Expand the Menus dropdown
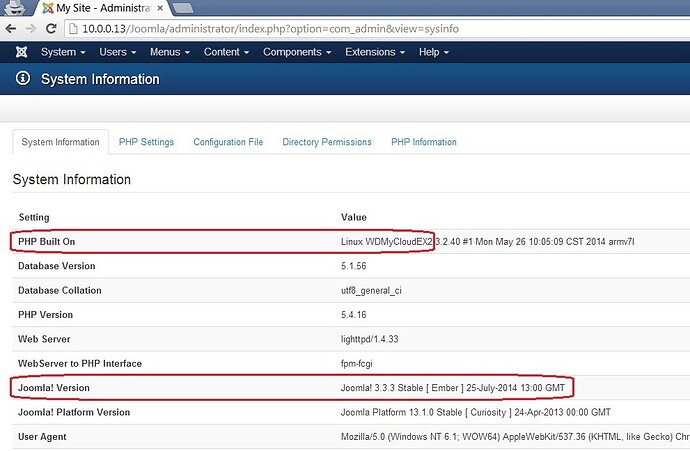The image size is (690, 451). point(170,52)
